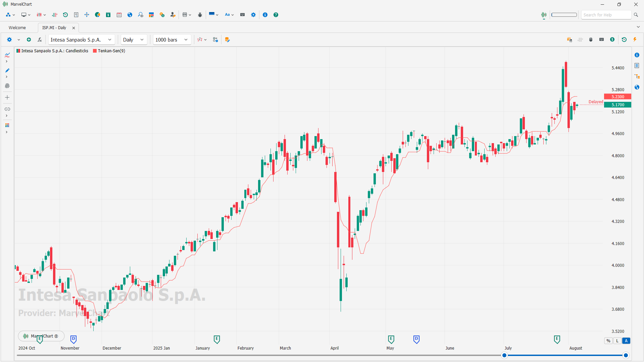
Task: Expand the tab list chevron at right
Action: pyautogui.click(x=638, y=27)
